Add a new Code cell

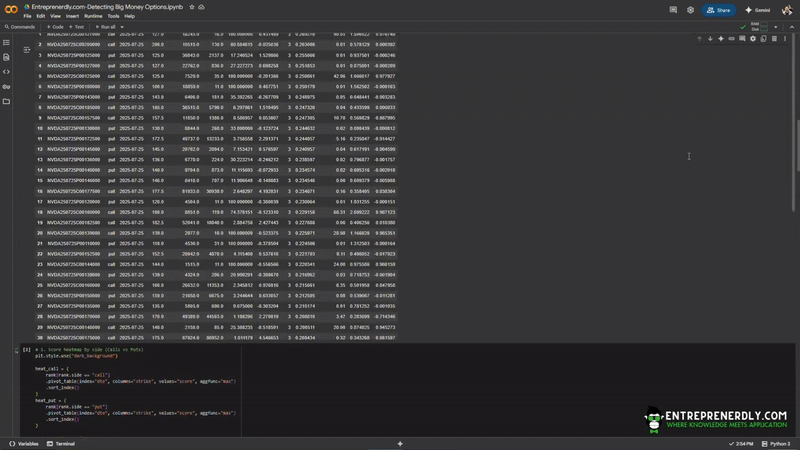click(x=55, y=27)
